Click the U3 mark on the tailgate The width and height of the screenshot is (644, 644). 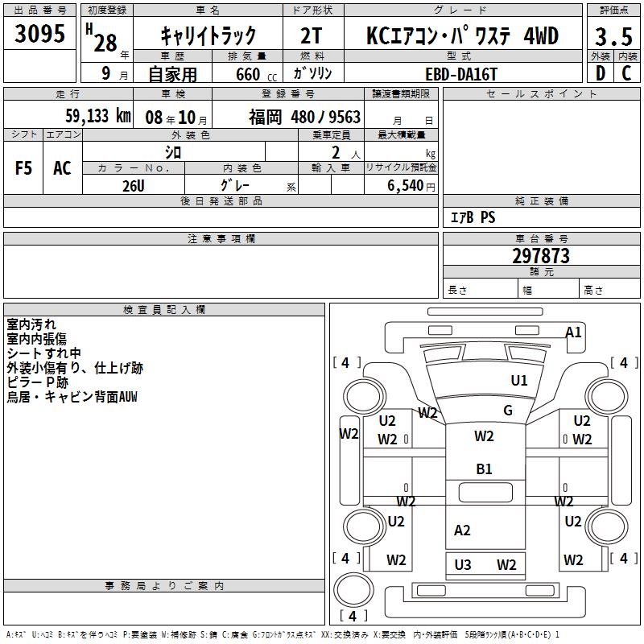click(463, 565)
